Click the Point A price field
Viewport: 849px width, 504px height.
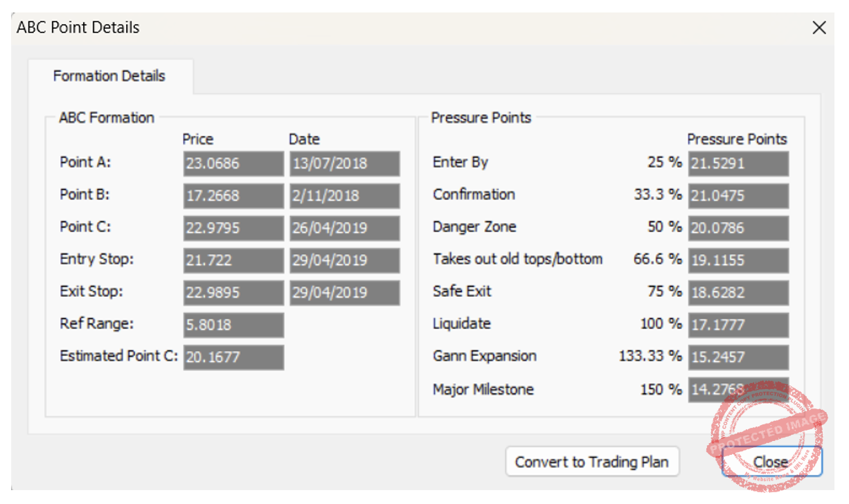point(233,164)
